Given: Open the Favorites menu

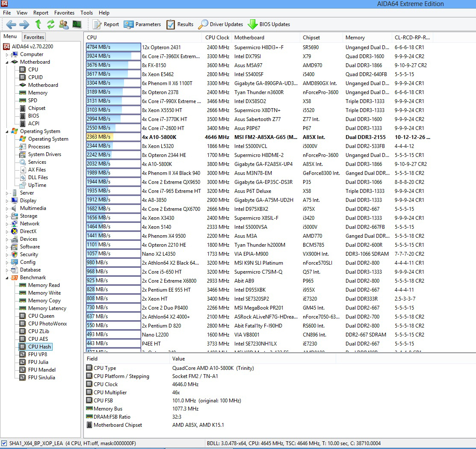Looking at the screenshot, I should 64,13.
